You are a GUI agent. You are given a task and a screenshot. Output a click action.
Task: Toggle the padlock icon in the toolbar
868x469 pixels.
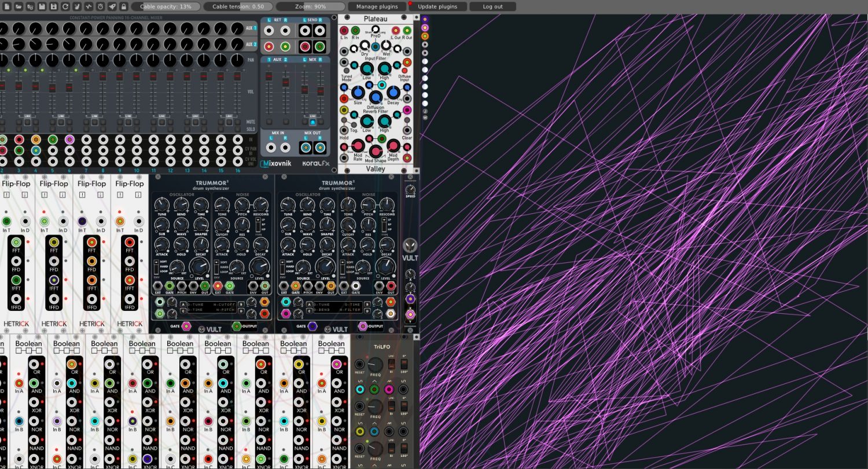click(123, 6)
